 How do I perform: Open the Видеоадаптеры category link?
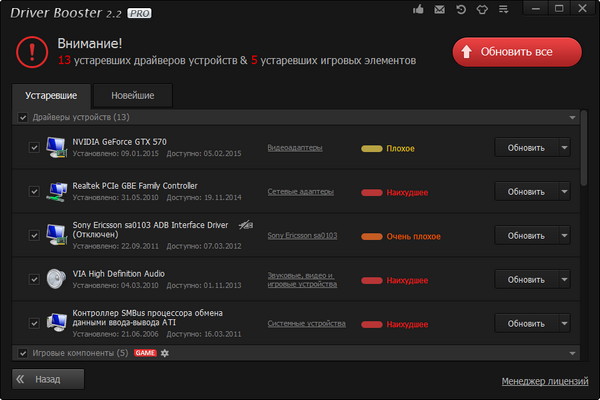(295, 148)
